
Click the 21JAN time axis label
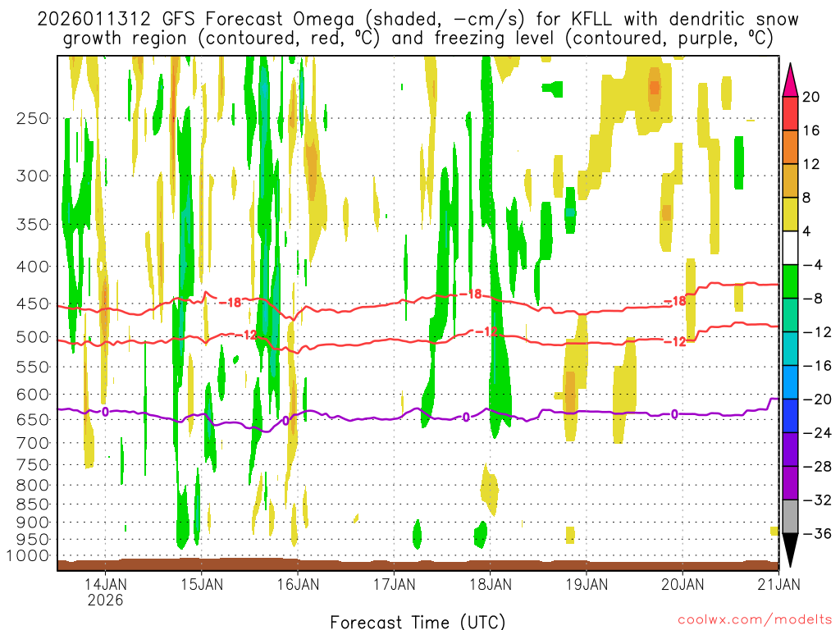point(779,584)
